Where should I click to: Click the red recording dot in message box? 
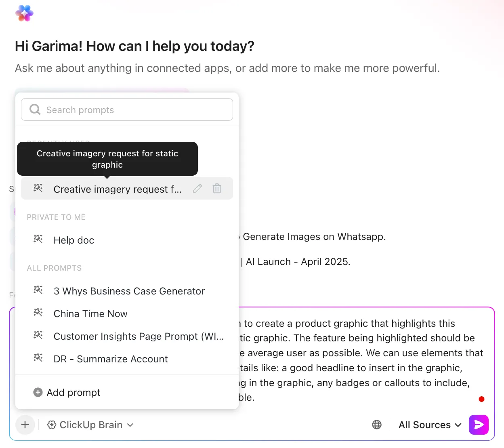pyautogui.click(x=481, y=399)
